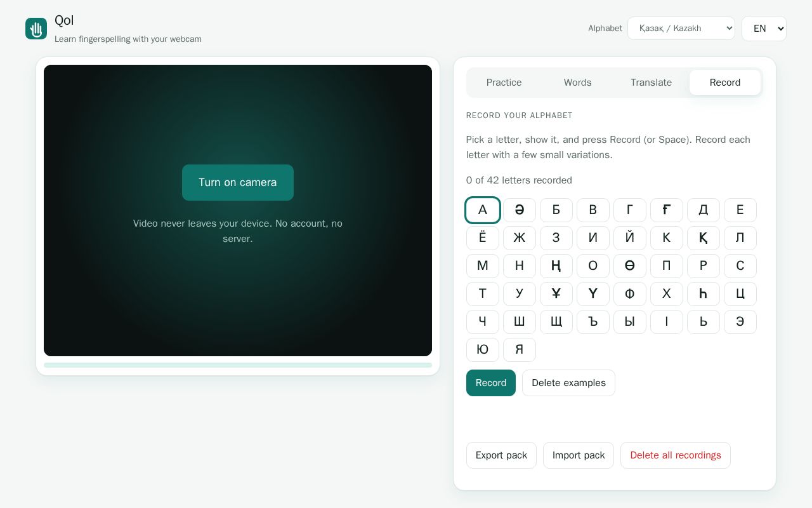Click the Turn on camera button

tap(238, 183)
